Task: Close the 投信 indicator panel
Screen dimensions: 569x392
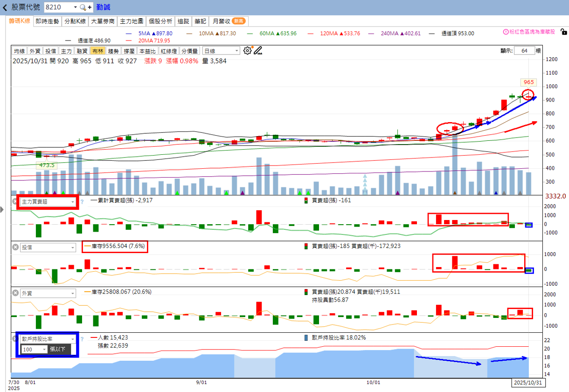Action: [15, 247]
